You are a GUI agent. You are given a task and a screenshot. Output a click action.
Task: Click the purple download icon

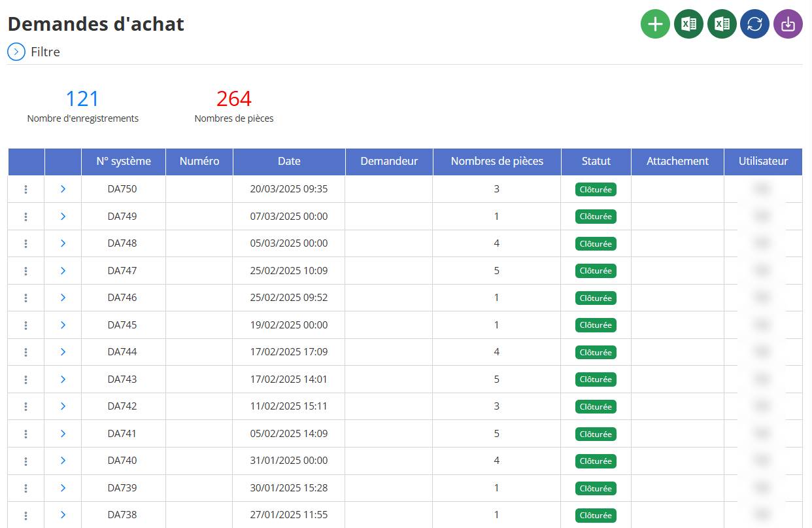[x=788, y=24]
